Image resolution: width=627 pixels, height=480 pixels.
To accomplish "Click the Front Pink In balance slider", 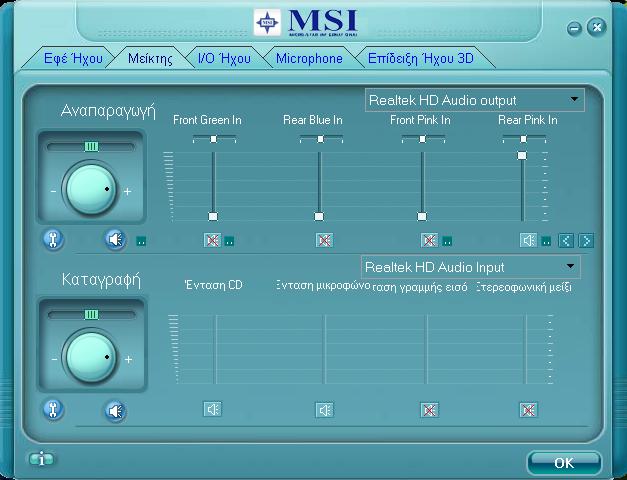I will [423, 139].
